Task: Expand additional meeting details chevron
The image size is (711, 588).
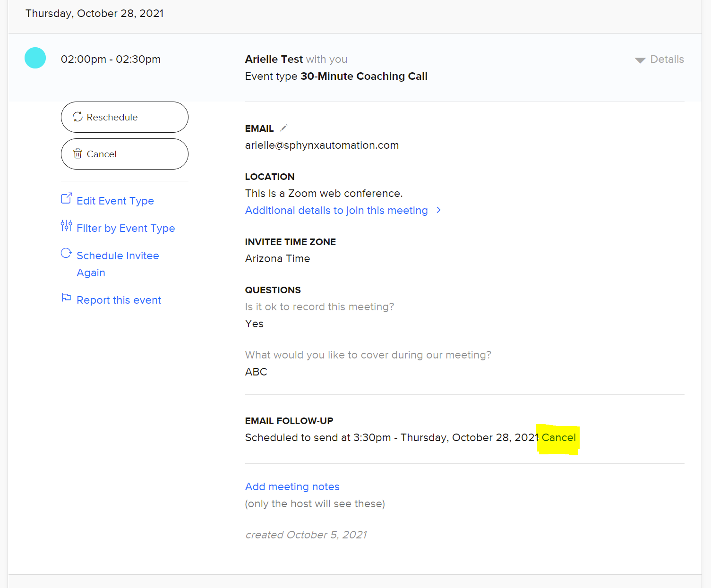Action: [x=439, y=210]
